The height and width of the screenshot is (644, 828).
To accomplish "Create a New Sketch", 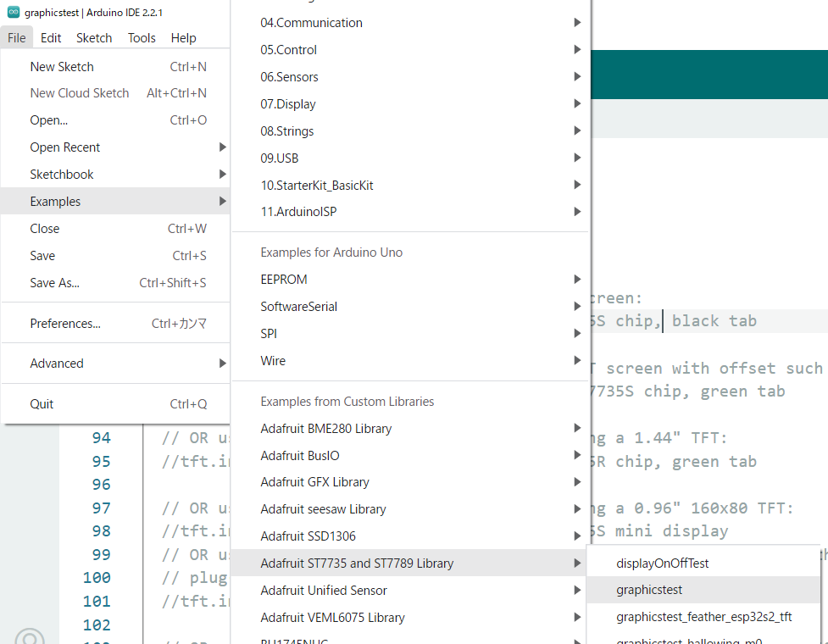I will coord(115,66).
